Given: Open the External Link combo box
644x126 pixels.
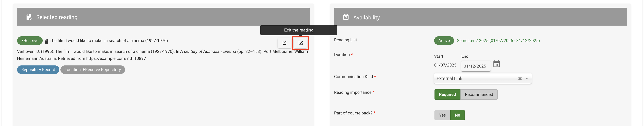Looking at the screenshot, I should click(x=475, y=79).
